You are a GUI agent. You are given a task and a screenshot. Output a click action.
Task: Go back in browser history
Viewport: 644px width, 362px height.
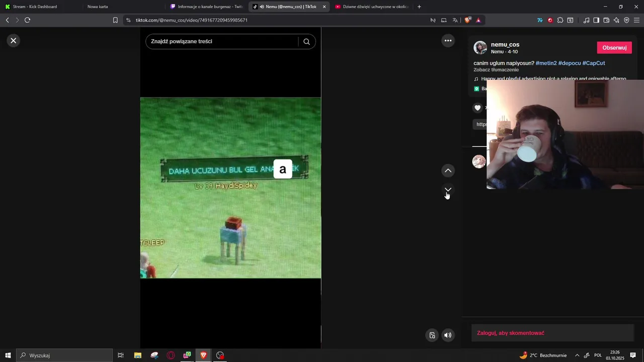[7, 20]
